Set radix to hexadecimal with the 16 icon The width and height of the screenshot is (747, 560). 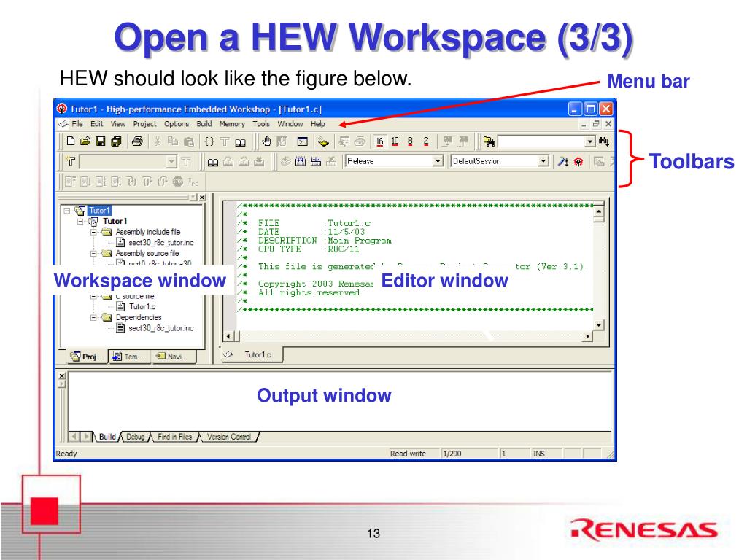[379, 141]
